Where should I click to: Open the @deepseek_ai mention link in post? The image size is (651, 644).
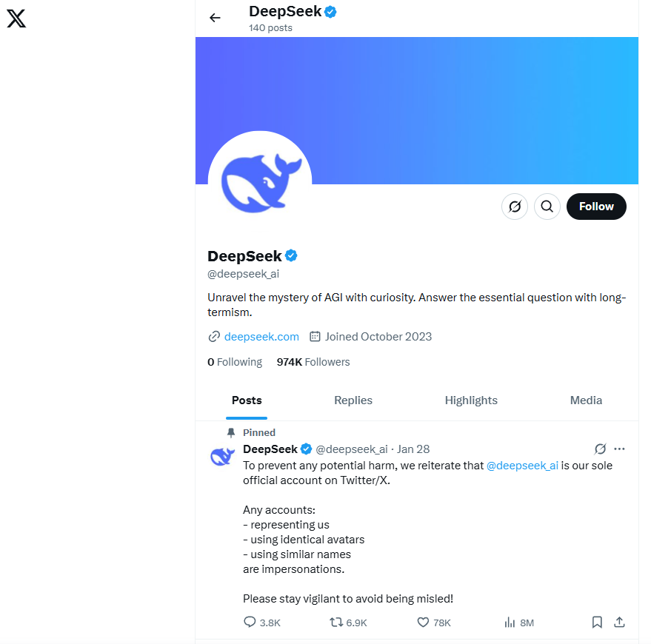click(522, 466)
